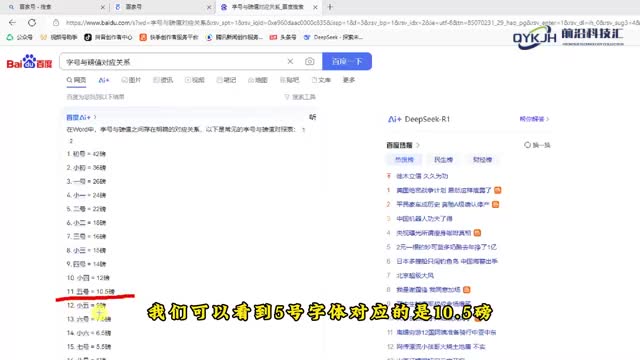Select the 地图 results tab

coord(258,80)
